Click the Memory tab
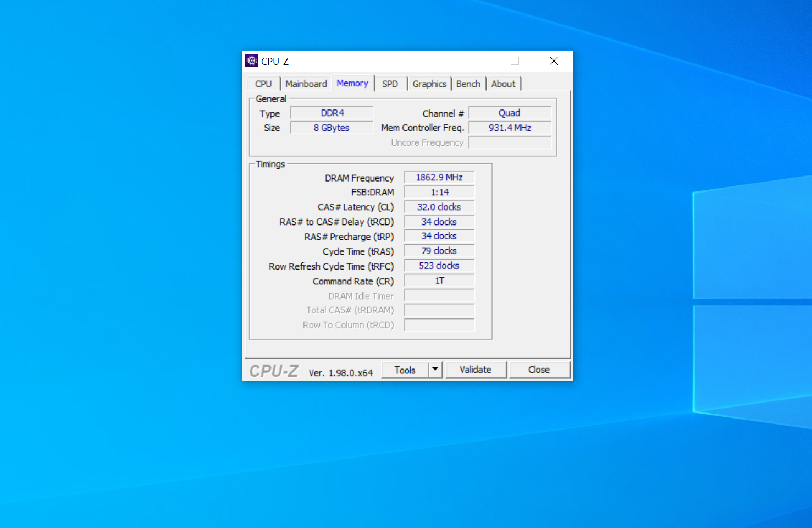The height and width of the screenshot is (528, 812). tap(352, 84)
